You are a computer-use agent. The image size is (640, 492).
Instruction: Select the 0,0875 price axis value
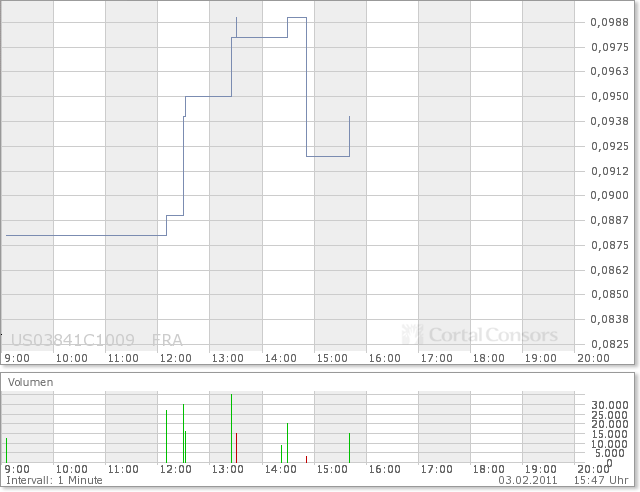click(609, 245)
